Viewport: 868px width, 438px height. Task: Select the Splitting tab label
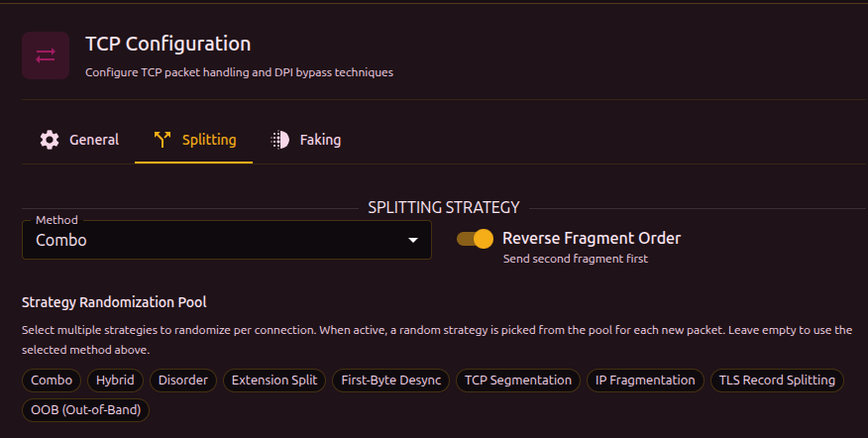(x=209, y=140)
